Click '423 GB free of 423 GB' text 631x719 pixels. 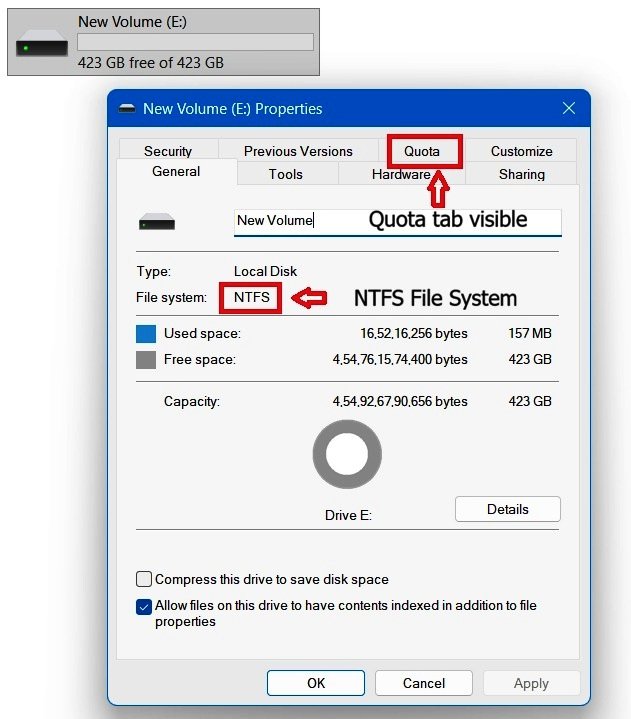tap(151, 62)
